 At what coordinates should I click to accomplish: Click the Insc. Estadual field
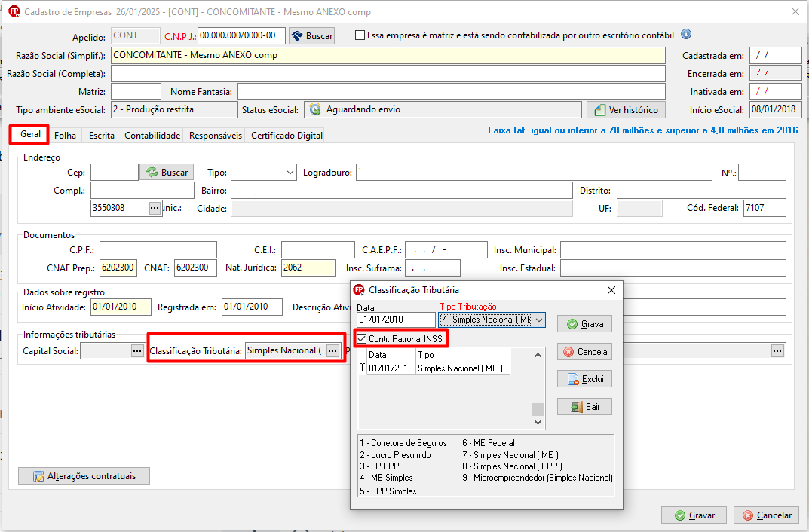(673, 268)
